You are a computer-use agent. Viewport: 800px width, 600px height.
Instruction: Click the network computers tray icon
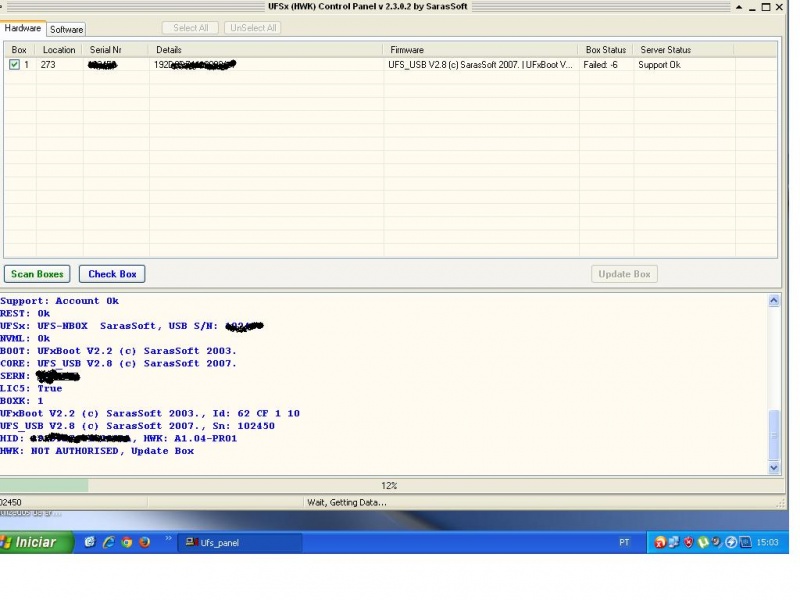pyautogui.click(x=674, y=542)
